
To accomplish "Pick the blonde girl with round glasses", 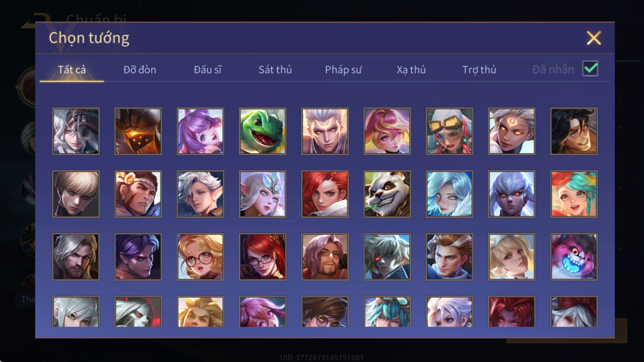I will [x=200, y=257].
